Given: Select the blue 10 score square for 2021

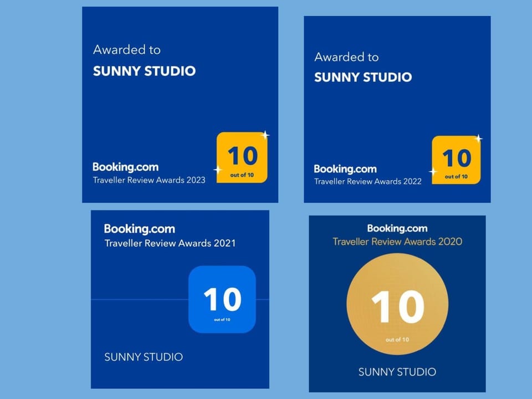Looking at the screenshot, I should pyautogui.click(x=222, y=299).
